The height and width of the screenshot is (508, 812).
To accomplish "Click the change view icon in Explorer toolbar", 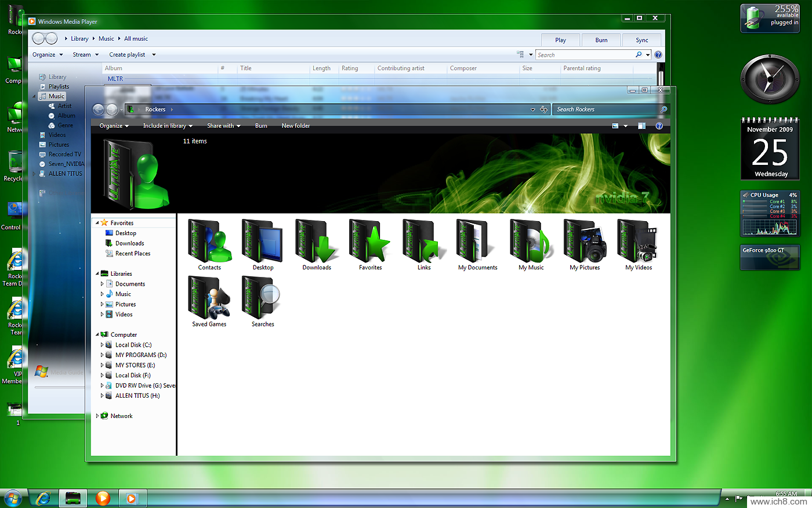I will [x=615, y=125].
